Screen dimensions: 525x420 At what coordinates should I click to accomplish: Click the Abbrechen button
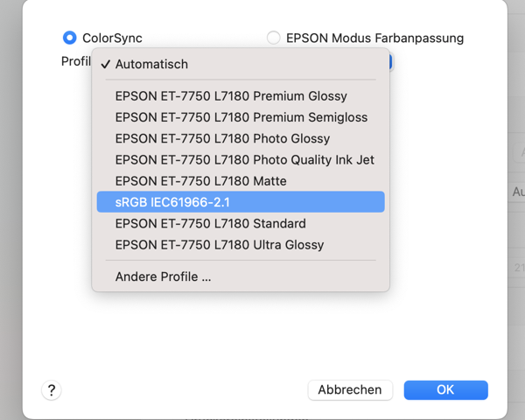(x=350, y=390)
